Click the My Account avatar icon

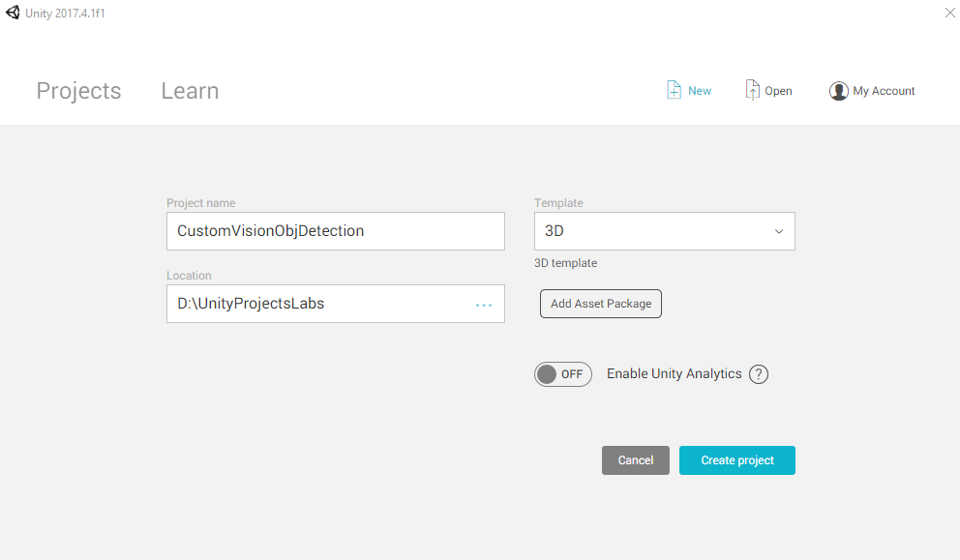[838, 90]
